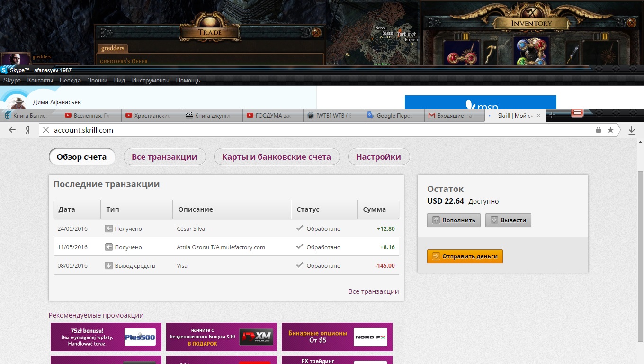This screenshot has height=364, width=644.
Task: Click Tarkleigh label on game minimap
Action: click(x=407, y=34)
